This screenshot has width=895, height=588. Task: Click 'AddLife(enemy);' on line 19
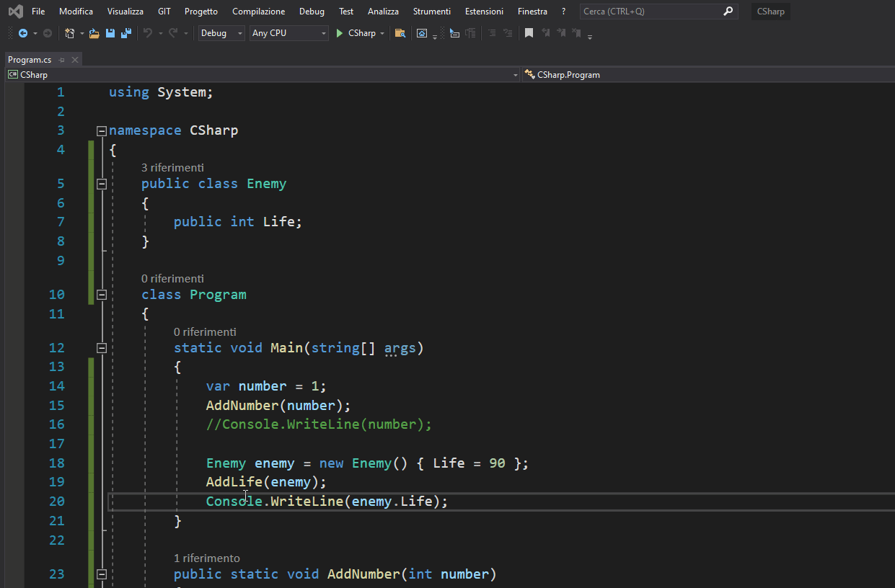266,482
